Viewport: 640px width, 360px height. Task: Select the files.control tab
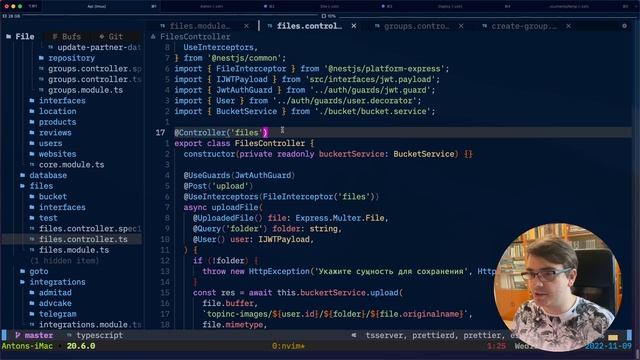tap(309, 26)
